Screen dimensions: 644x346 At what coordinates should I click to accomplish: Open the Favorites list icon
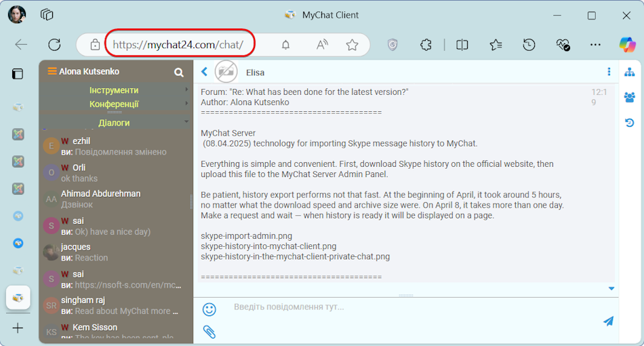pyautogui.click(x=496, y=44)
